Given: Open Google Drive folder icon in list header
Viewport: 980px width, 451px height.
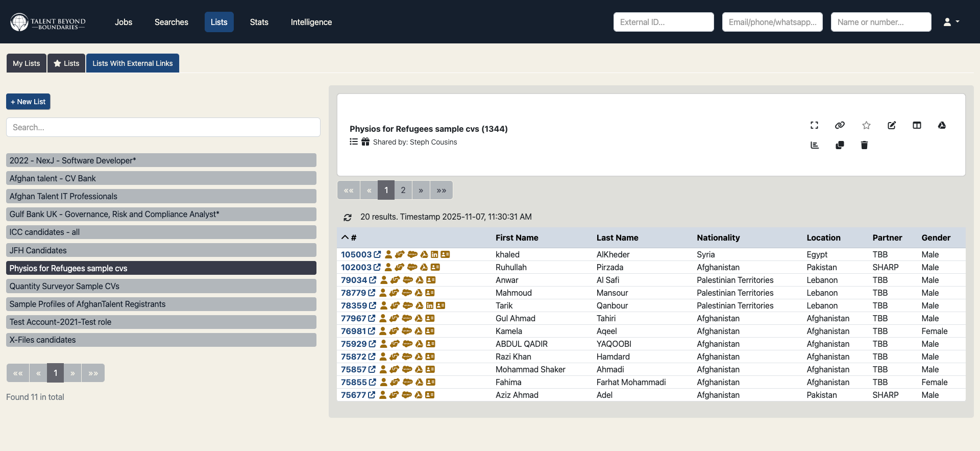Looking at the screenshot, I should tap(942, 125).
